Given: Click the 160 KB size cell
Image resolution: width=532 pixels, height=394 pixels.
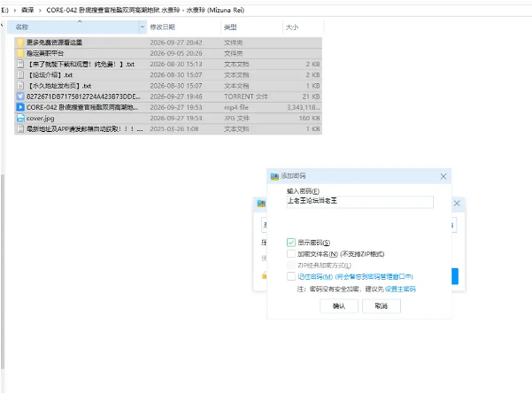Looking at the screenshot, I should point(309,118).
